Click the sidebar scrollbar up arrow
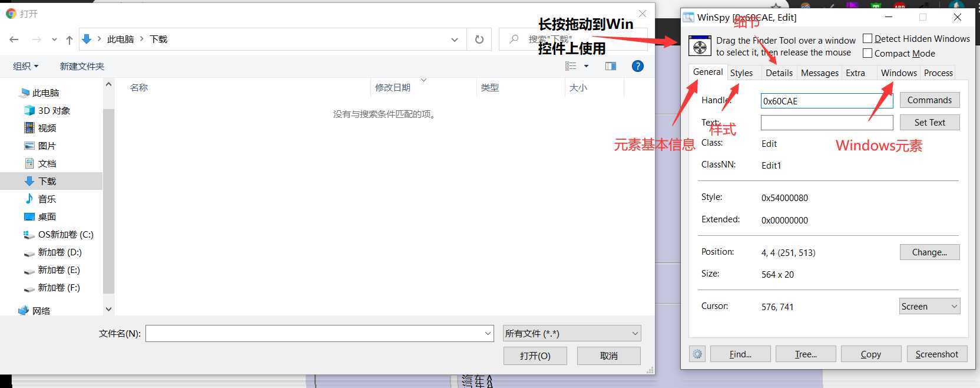Image resolution: width=980 pixels, height=388 pixels. tap(108, 85)
